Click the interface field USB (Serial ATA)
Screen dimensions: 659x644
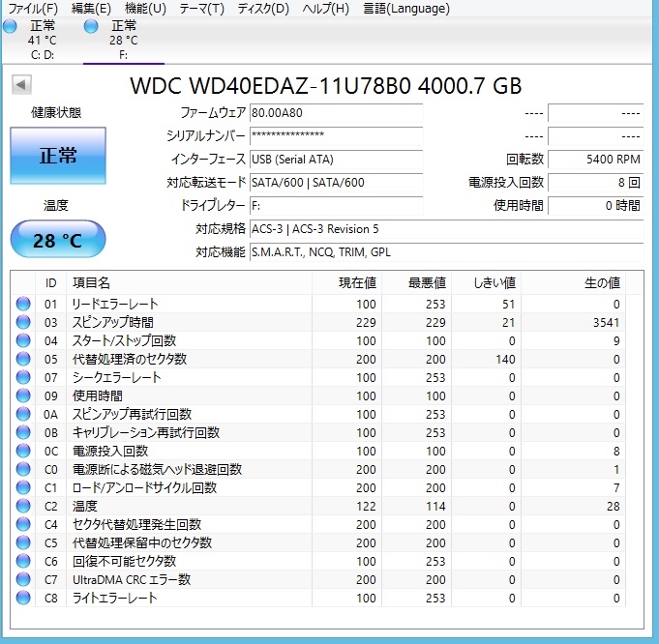coord(336,160)
